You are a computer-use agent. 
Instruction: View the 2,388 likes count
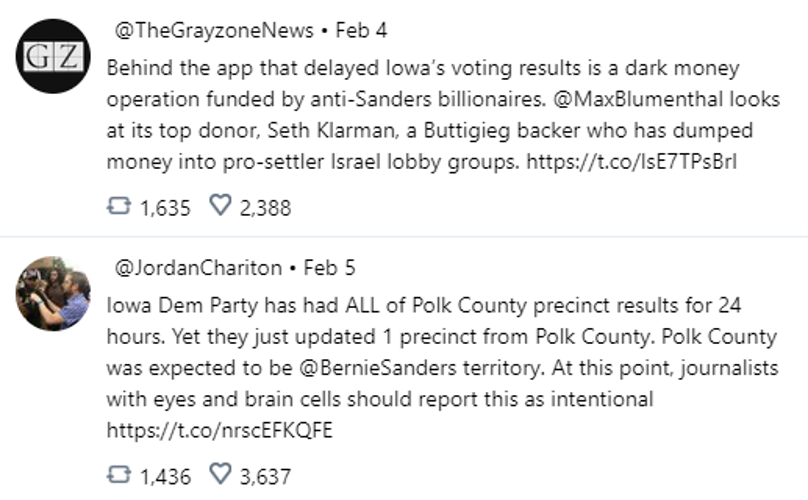[265, 208]
